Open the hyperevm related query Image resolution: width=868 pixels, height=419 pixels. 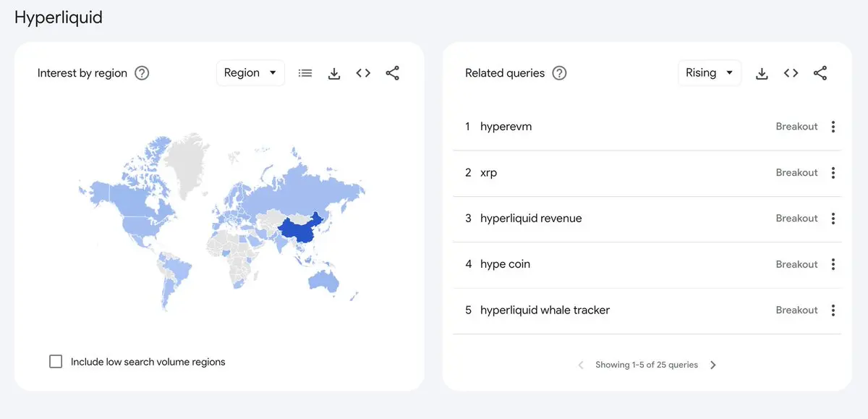click(506, 127)
